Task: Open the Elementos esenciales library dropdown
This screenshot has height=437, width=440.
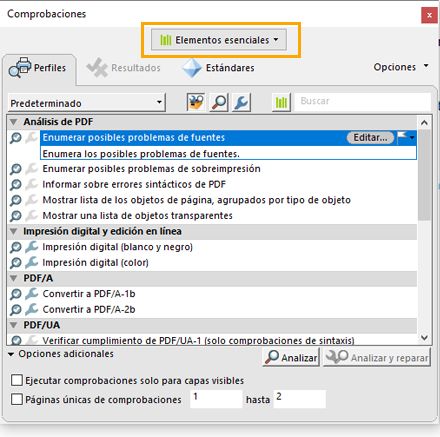Action: point(219,40)
